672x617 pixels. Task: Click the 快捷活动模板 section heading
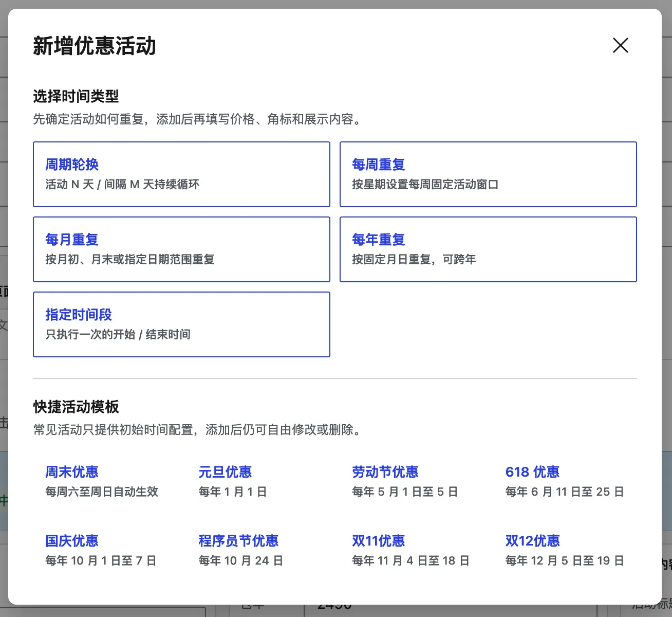tap(76, 407)
